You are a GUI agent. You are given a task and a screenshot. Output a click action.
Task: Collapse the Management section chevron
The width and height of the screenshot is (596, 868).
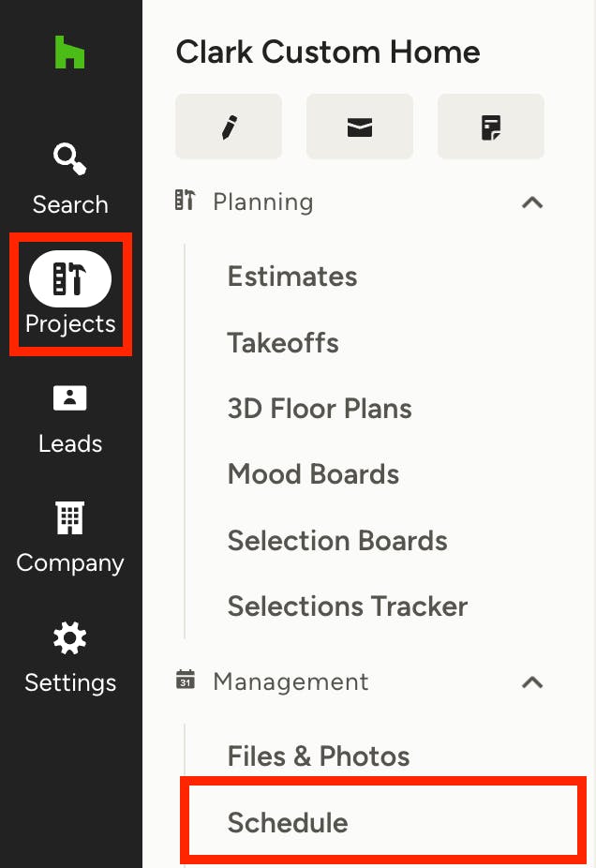[x=532, y=682]
